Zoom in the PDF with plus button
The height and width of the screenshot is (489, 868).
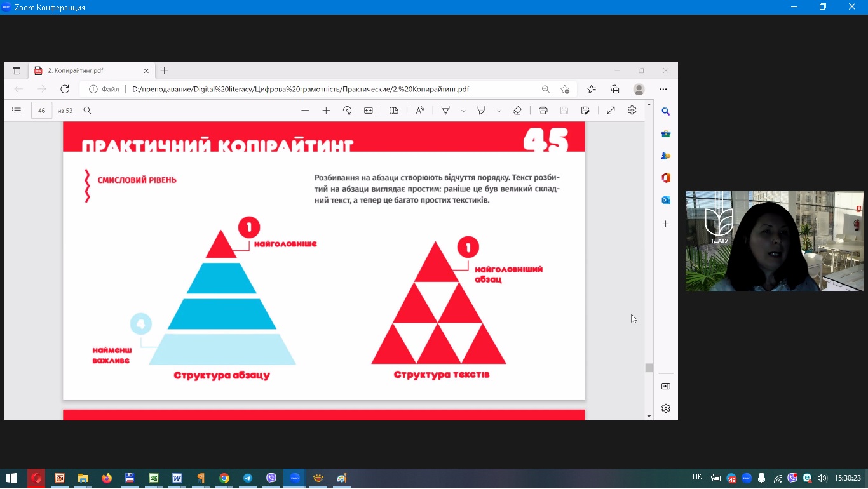click(x=326, y=111)
